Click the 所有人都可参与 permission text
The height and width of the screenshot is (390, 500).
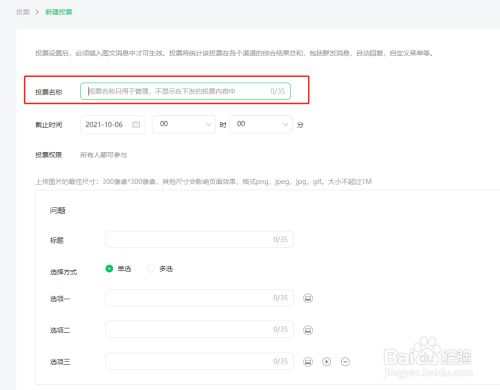[x=104, y=155]
